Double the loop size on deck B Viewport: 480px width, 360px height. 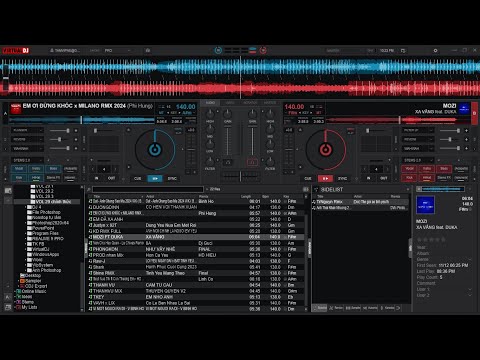tap(387, 169)
